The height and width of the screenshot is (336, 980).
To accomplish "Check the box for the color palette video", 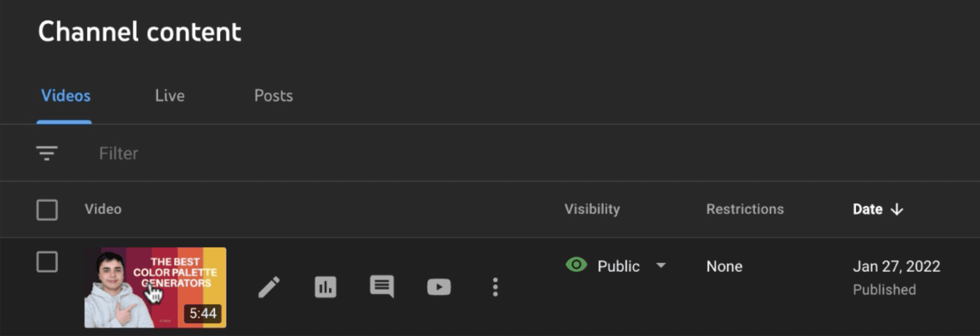I will coord(47,262).
